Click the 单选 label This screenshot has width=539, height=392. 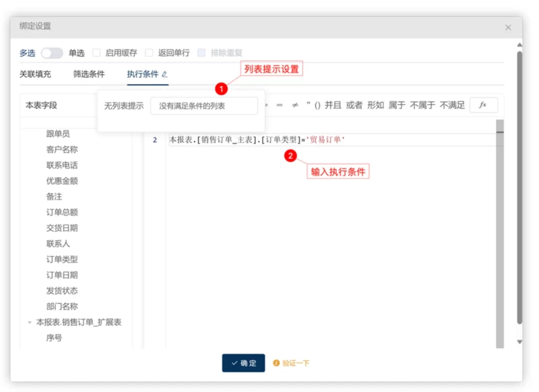[x=76, y=53]
